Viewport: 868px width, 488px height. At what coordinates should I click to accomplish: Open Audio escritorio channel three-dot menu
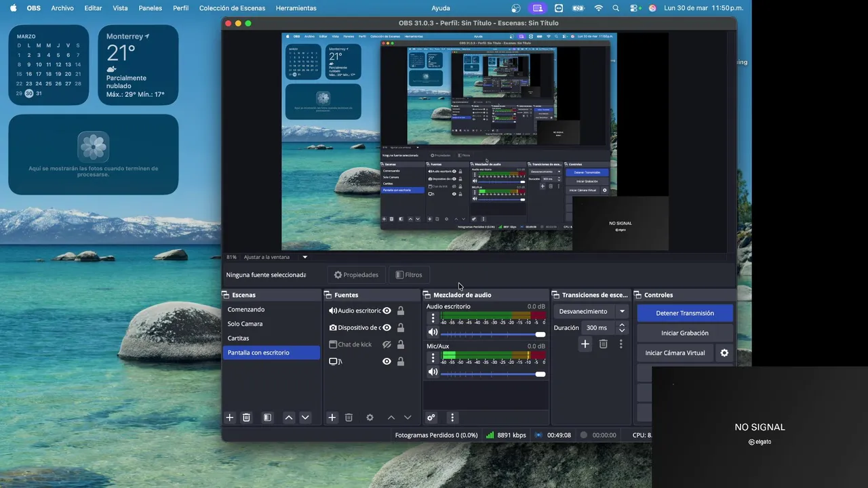click(433, 318)
